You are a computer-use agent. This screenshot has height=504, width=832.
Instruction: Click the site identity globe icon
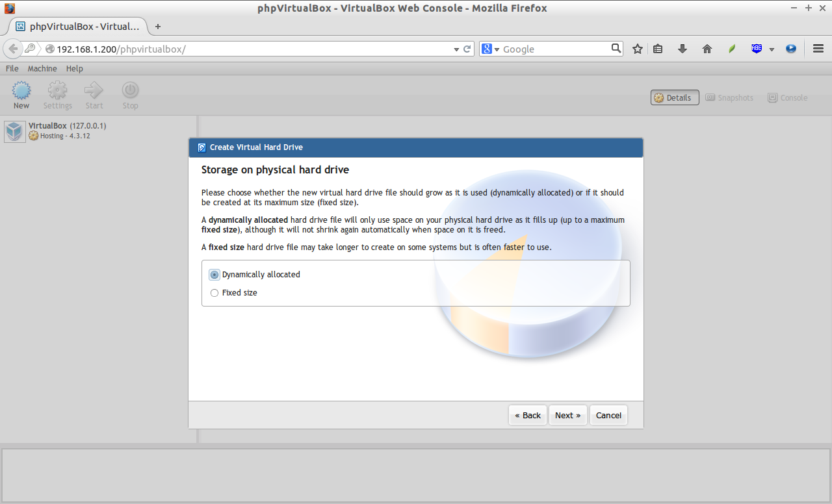[49, 49]
